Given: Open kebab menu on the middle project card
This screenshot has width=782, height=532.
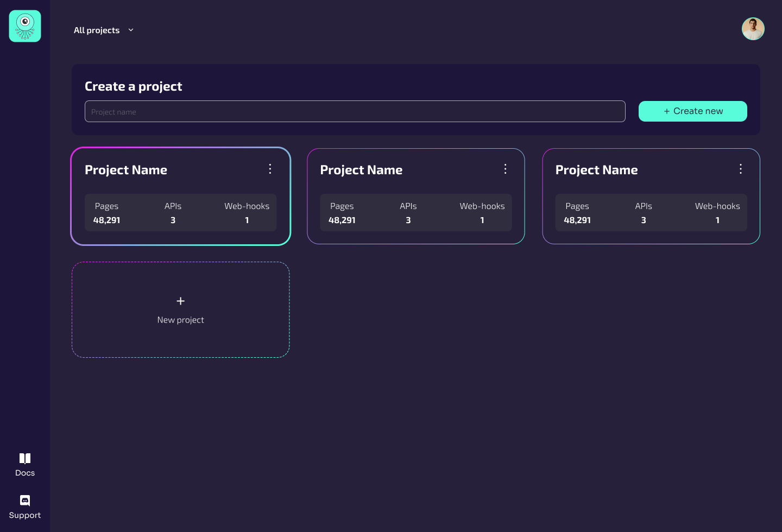Looking at the screenshot, I should pyautogui.click(x=505, y=169).
